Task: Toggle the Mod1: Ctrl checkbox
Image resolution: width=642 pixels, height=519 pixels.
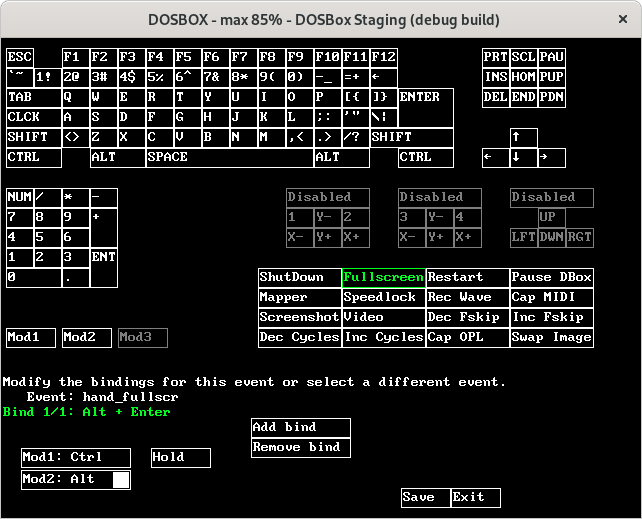Action: point(76,458)
